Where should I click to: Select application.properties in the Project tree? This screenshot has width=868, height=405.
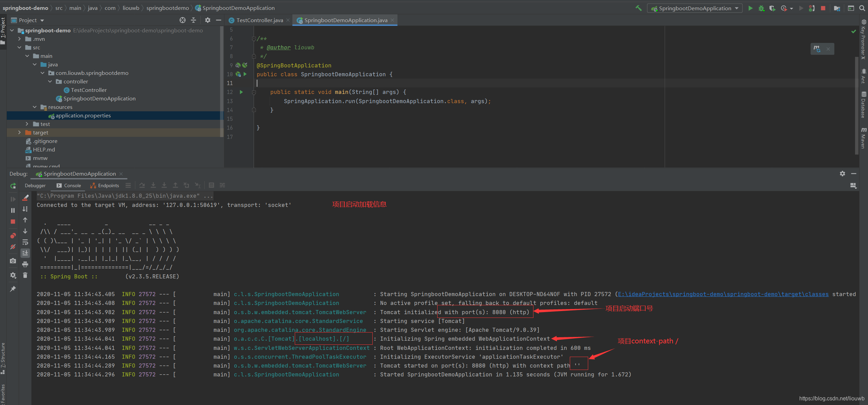(83, 115)
